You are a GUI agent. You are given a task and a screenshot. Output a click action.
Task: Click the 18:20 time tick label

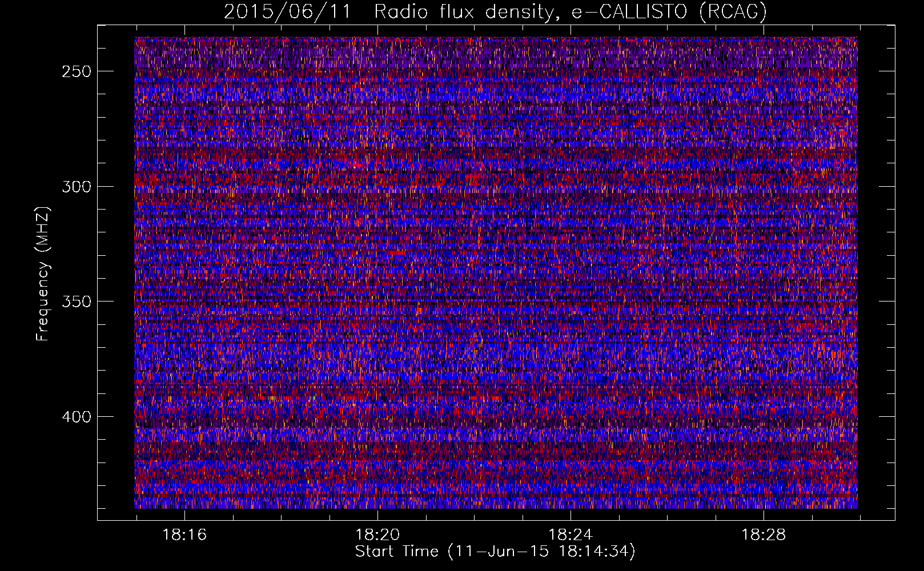tap(377, 535)
